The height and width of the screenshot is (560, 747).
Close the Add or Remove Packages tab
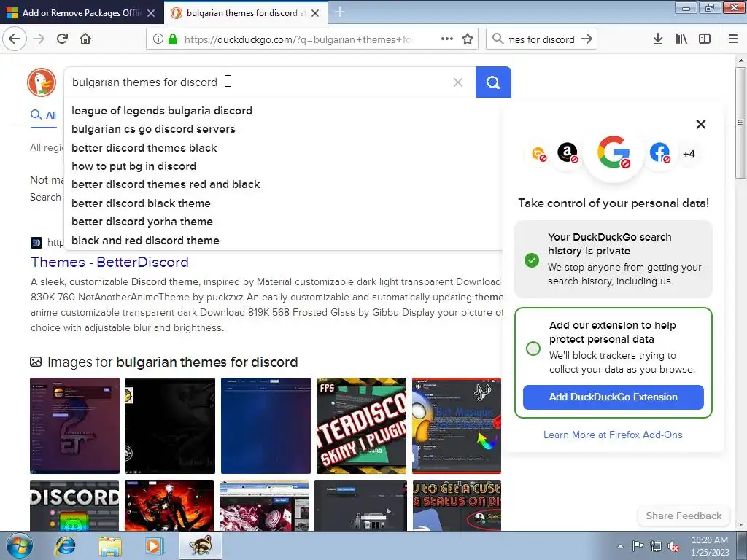[x=151, y=13]
